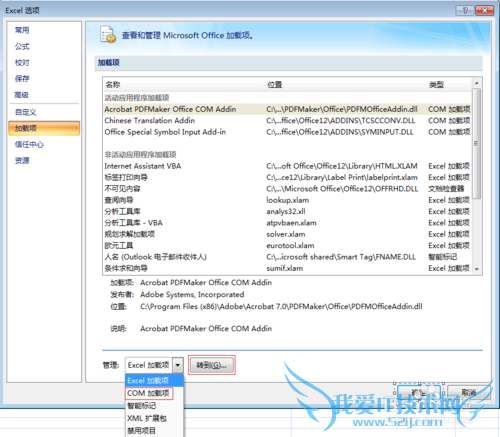The height and width of the screenshot is (437, 500).
Task: Click the eurotool.xlam location cell
Action: point(290,245)
